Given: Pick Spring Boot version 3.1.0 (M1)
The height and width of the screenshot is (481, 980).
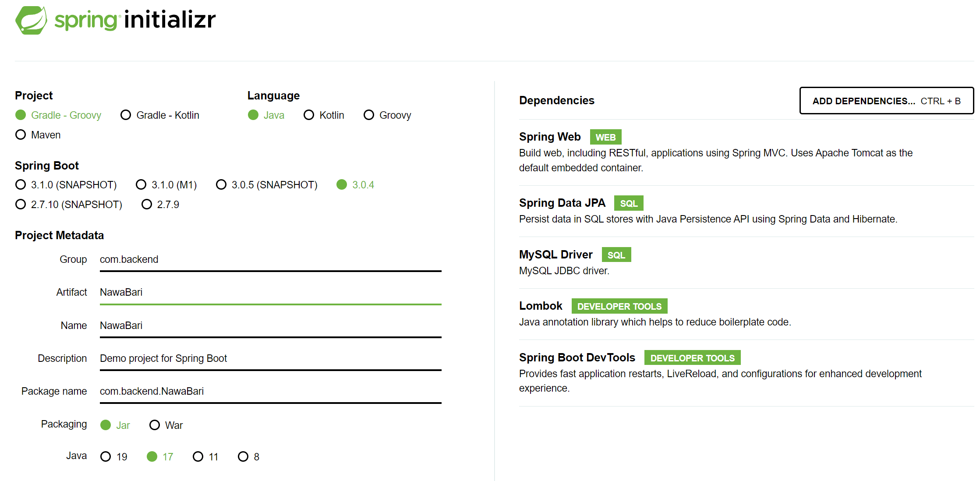Looking at the screenshot, I should click(166, 185).
